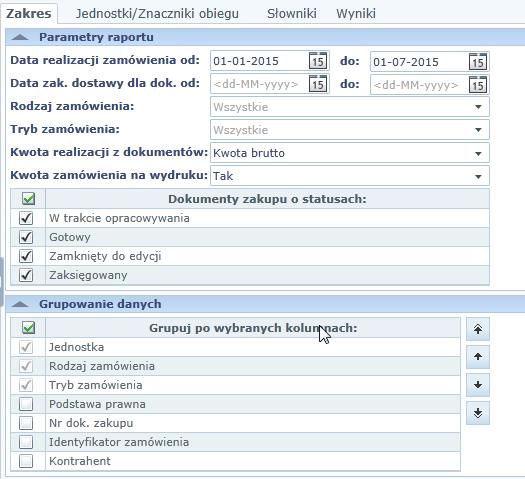Open calendar for Data zak. dostawy do
Viewport: 525px width, 479px height.
point(477,85)
